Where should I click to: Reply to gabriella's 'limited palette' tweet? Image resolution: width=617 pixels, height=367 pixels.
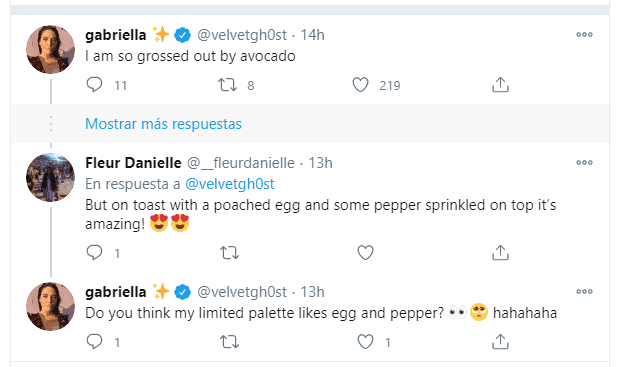(x=94, y=341)
